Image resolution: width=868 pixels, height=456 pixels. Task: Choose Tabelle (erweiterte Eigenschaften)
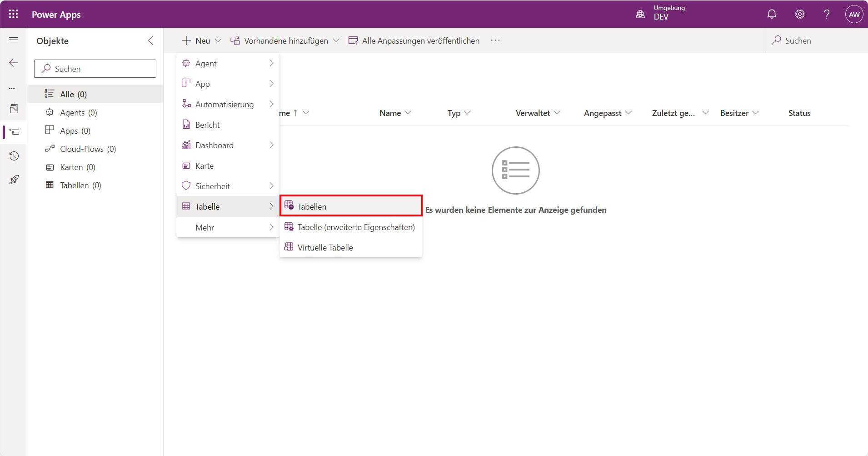351,227
